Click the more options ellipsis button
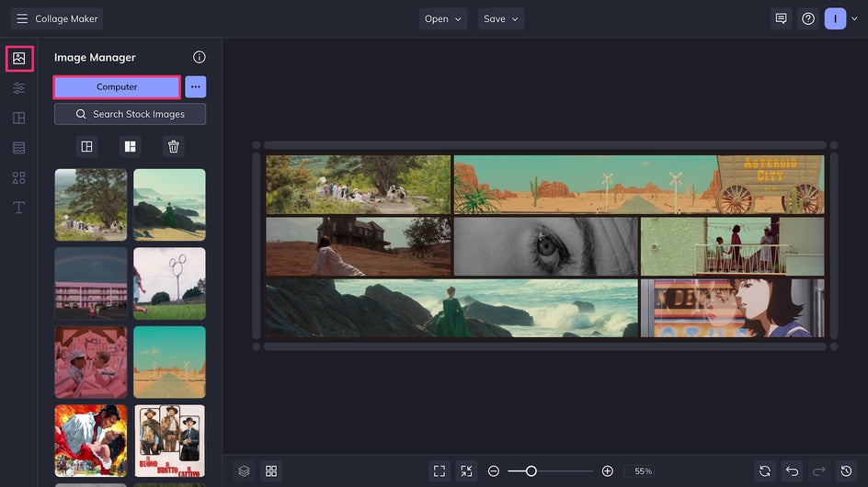 point(195,86)
